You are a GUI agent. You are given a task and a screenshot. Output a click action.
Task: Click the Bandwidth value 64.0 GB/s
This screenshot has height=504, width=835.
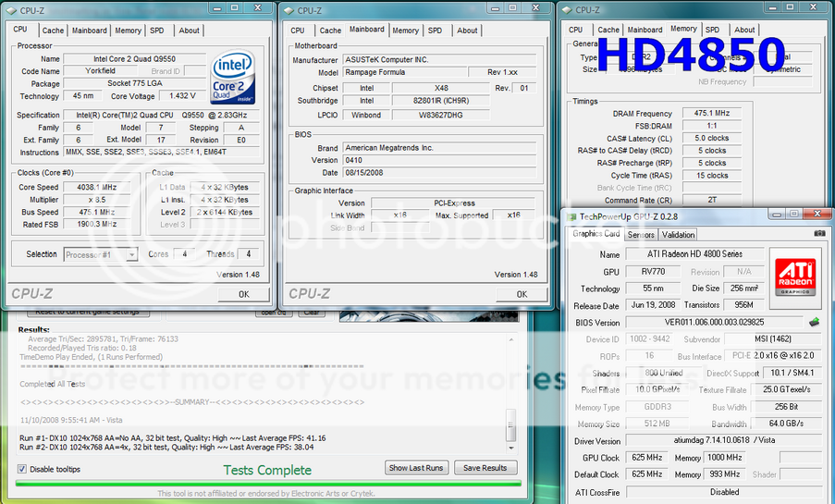pyautogui.click(x=786, y=424)
